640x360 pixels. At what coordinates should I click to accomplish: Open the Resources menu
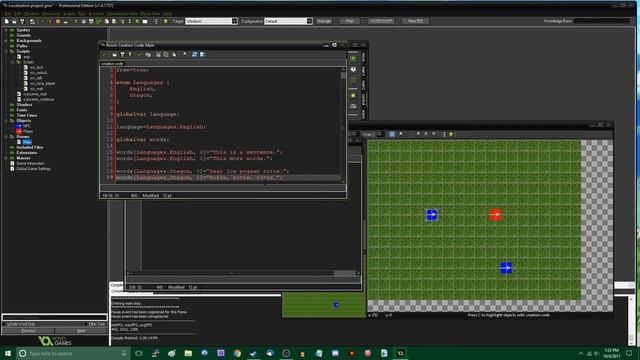(51, 13)
